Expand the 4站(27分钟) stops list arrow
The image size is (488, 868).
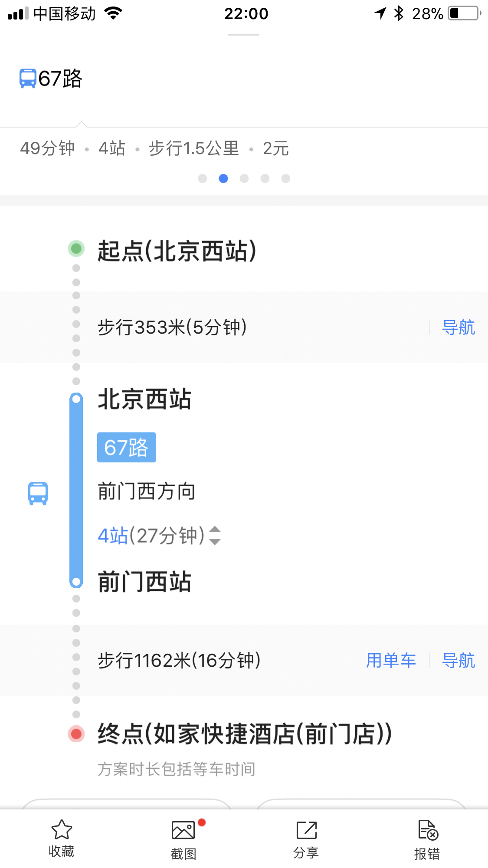coord(215,535)
